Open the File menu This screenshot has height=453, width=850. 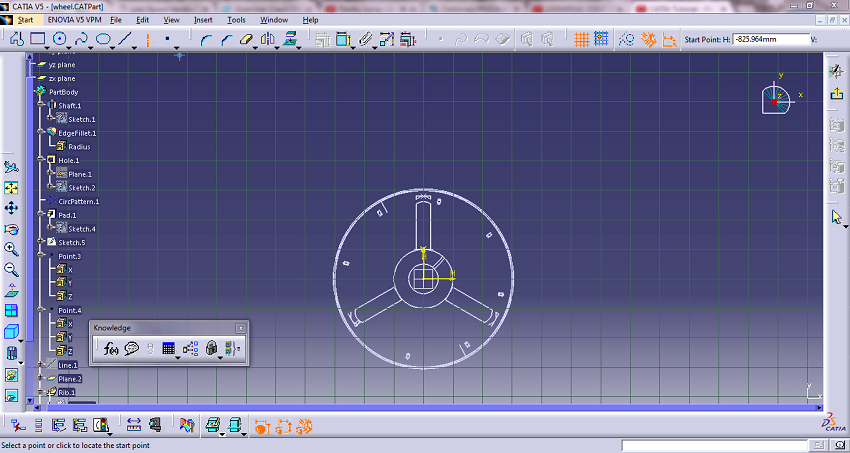point(116,20)
